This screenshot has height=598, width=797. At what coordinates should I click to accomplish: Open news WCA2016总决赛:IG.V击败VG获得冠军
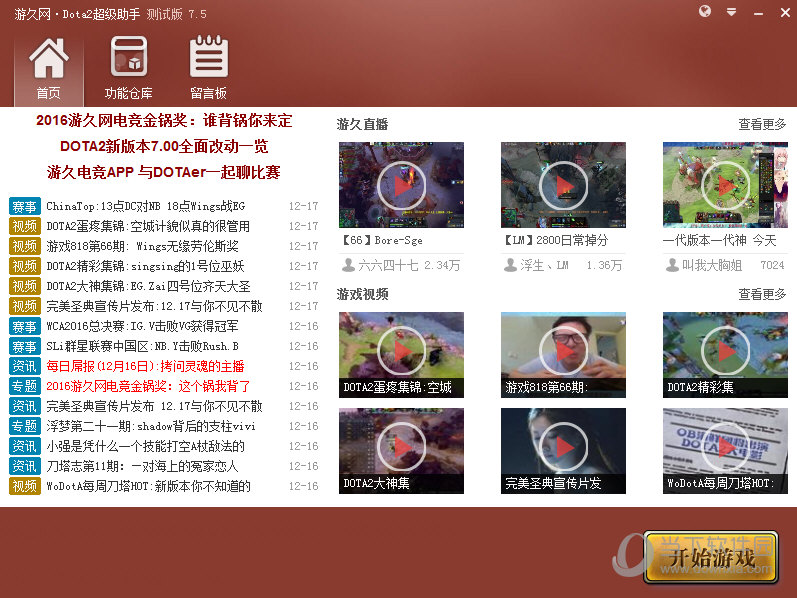point(142,326)
